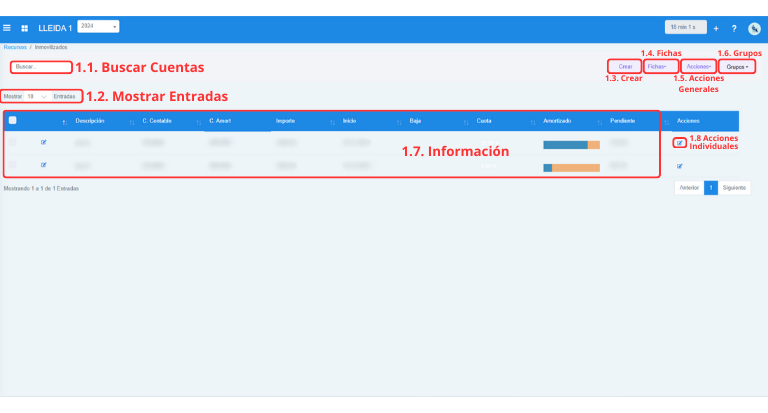Click first row's amortization progress bar

[x=572, y=145]
